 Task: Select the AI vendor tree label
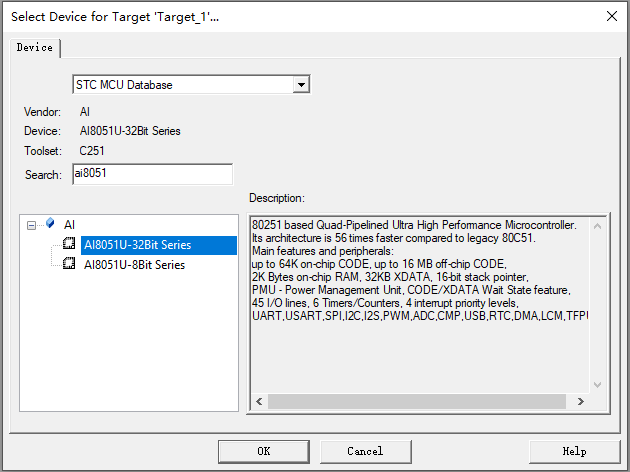[70, 225]
